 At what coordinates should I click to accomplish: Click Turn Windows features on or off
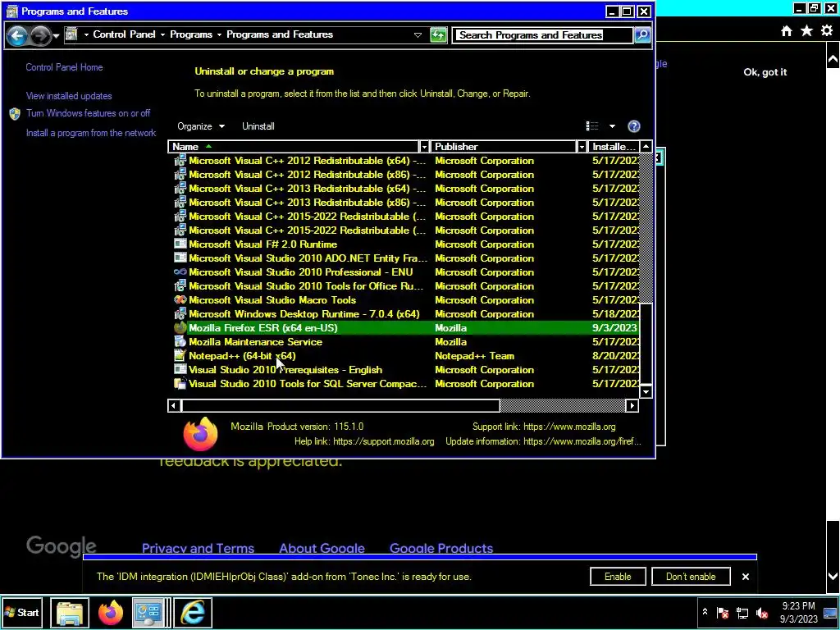(89, 113)
